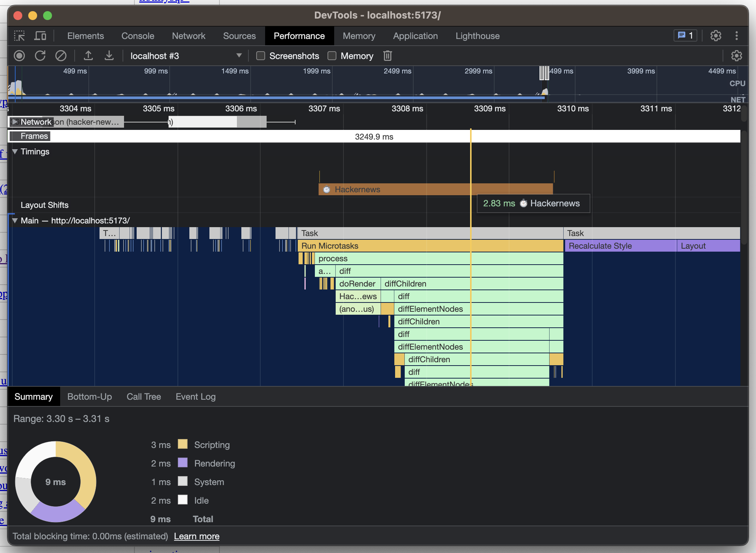Click the load profile upload icon
Screen dimensions: 756x553
[x=88, y=56]
